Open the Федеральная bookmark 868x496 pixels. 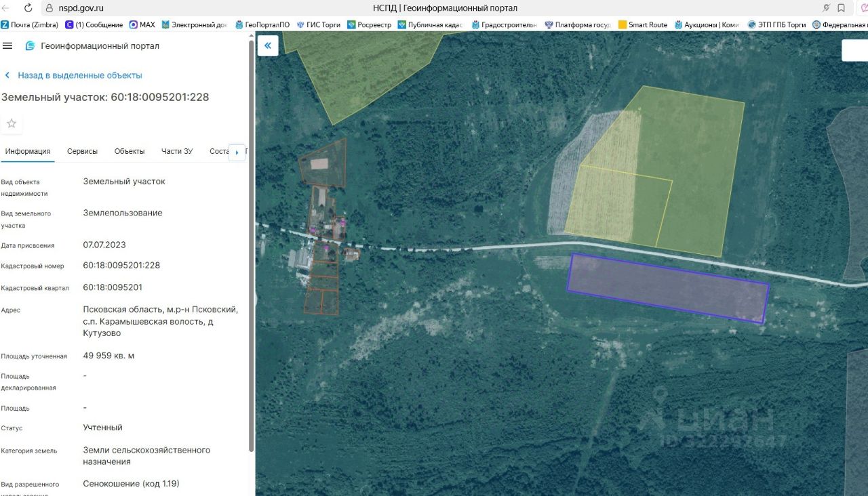pyautogui.click(x=840, y=24)
